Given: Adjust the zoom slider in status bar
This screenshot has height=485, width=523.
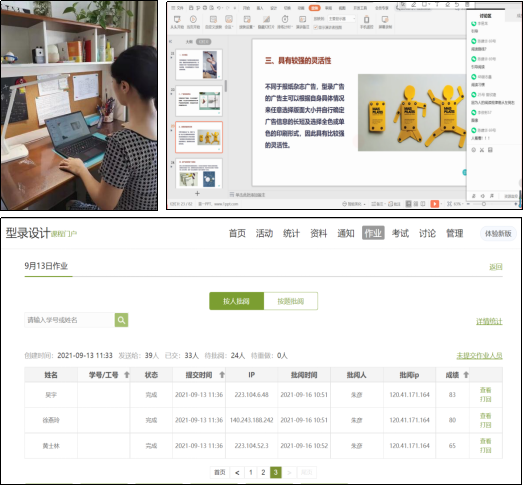Looking at the screenshot, I should pos(484,204).
